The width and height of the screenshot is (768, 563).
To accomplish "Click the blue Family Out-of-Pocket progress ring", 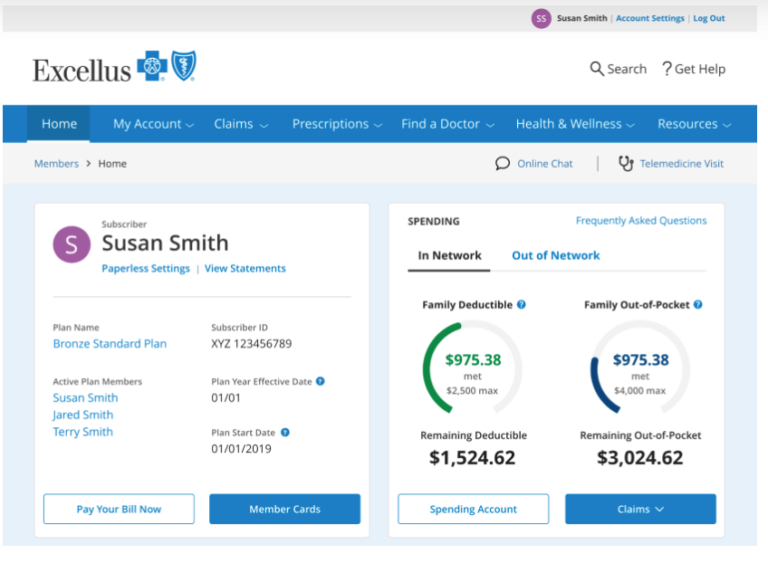I will tap(640, 368).
